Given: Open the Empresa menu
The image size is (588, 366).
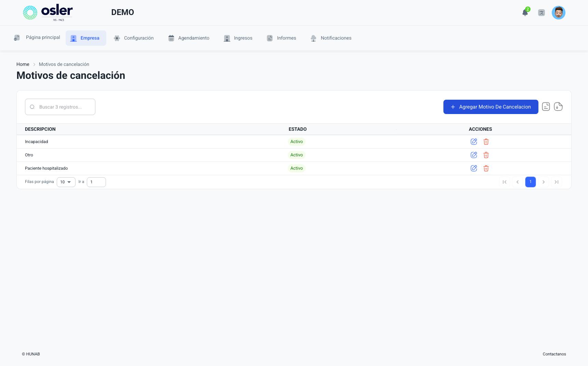Looking at the screenshot, I should (86, 38).
